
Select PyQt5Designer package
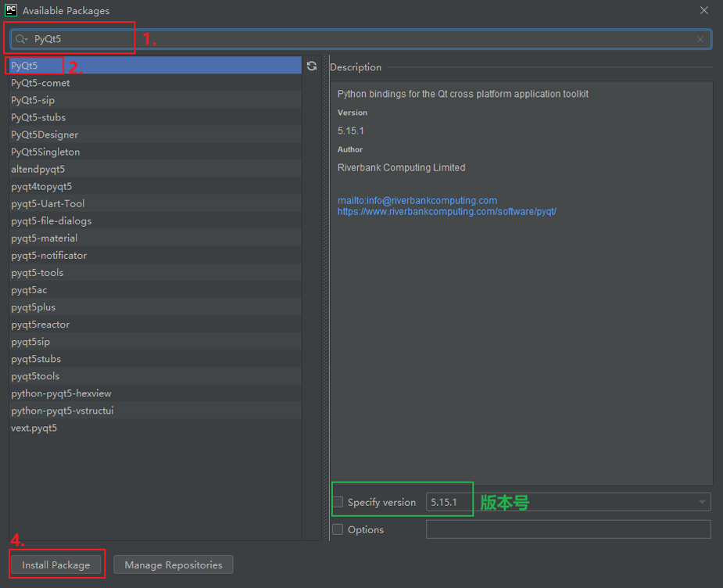156,134
